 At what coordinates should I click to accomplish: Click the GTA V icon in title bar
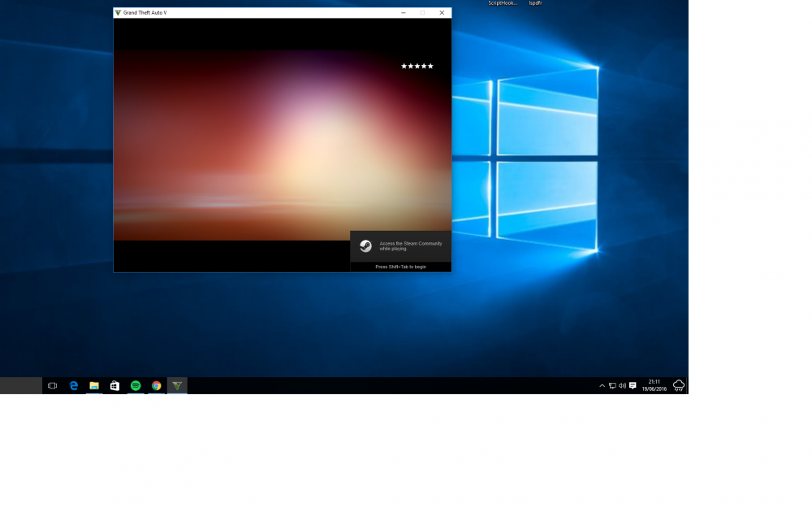[x=118, y=12]
